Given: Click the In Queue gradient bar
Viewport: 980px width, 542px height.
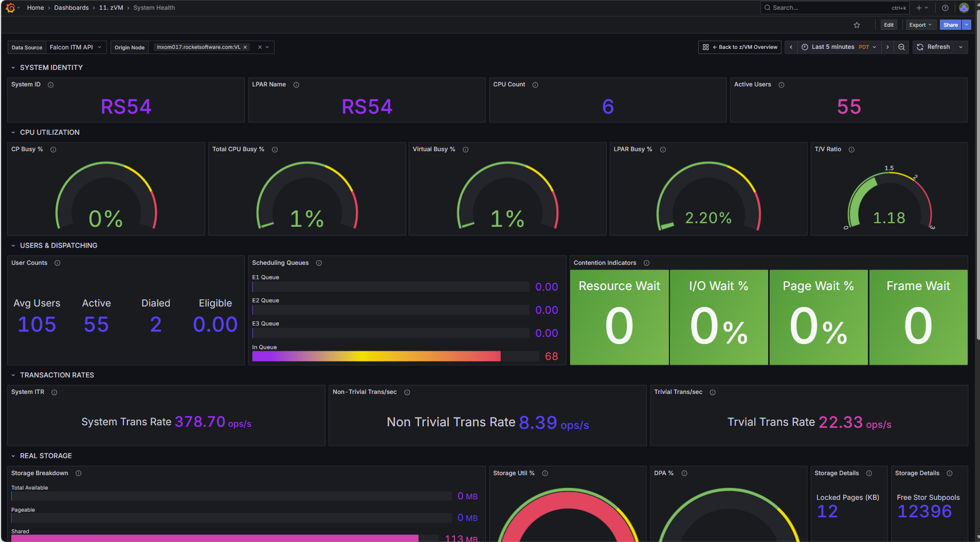Looking at the screenshot, I should 376,356.
